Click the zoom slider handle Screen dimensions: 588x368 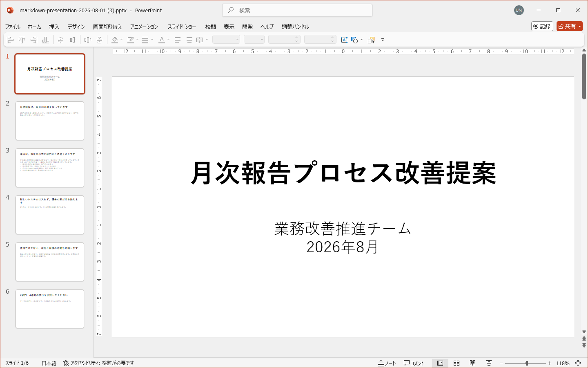[x=527, y=363]
